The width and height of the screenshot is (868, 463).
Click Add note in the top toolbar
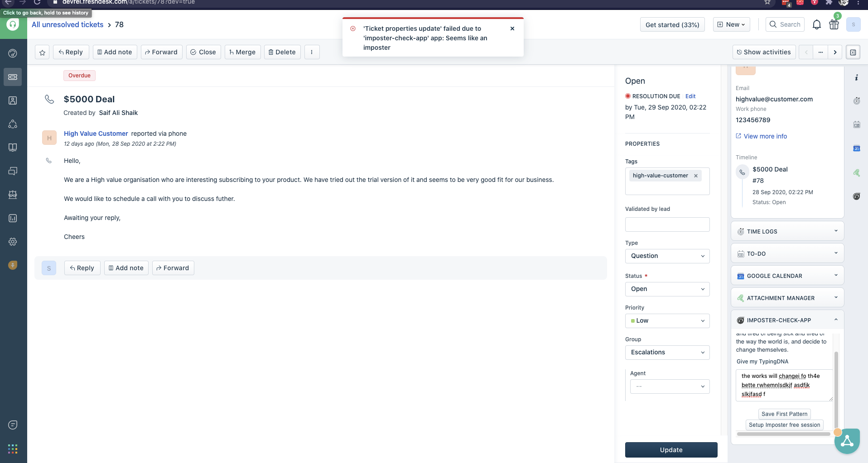[x=115, y=53]
